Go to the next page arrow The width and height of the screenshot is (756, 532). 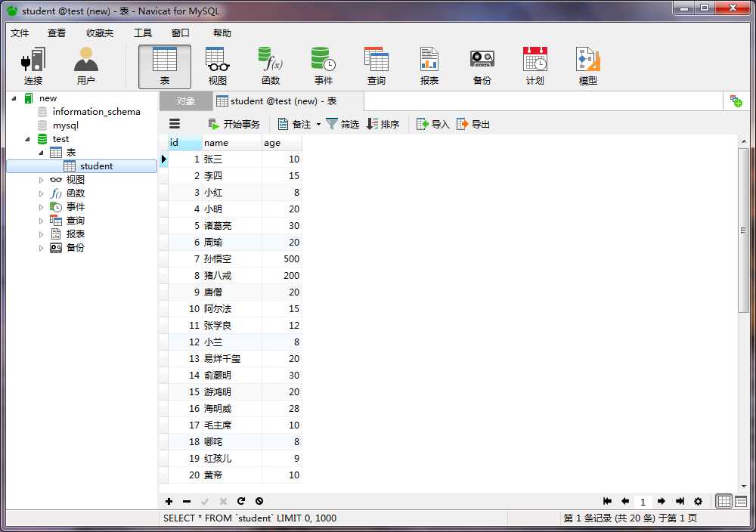[661, 501]
